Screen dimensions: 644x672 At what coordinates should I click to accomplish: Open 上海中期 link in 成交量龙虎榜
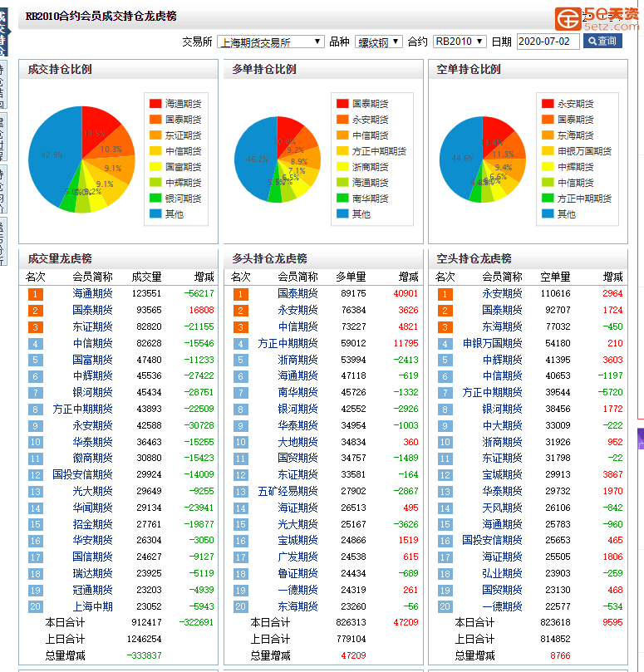(92, 607)
